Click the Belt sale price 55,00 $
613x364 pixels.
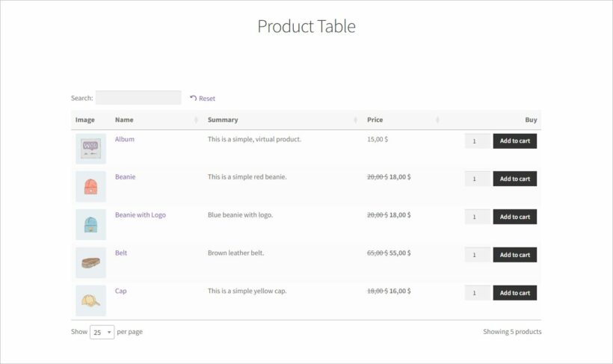400,253
